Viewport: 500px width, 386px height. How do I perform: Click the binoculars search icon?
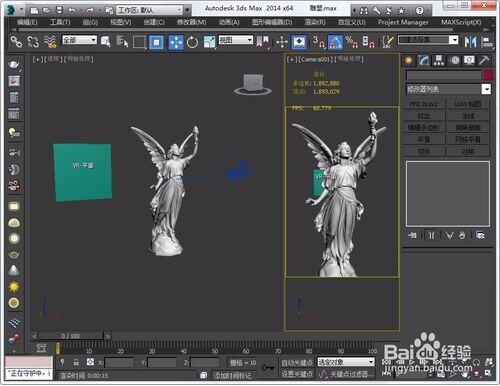pyautogui.click(x=364, y=11)
